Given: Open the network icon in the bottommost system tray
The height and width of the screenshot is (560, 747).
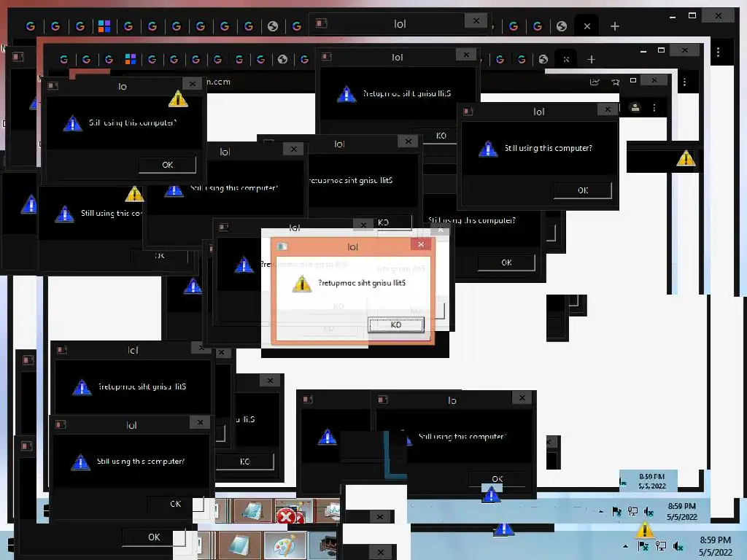Looking at the screenshot, I should [661, 546].
